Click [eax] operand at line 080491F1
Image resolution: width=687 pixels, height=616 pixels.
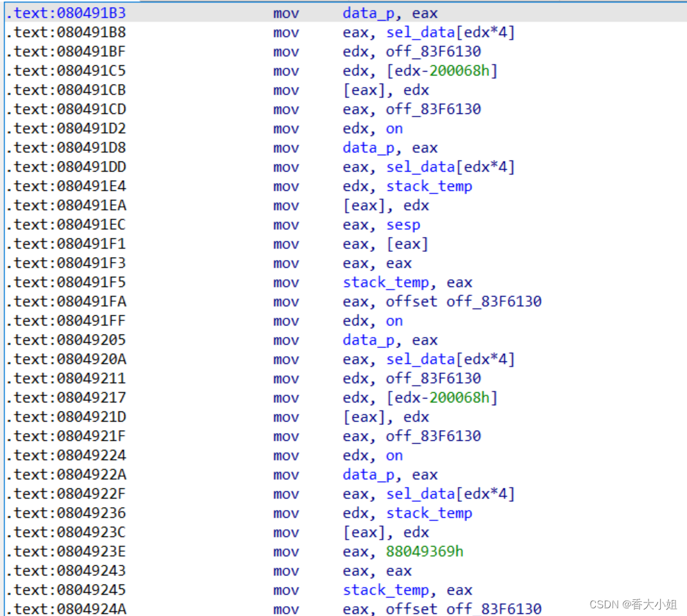[x=407, y=244]
